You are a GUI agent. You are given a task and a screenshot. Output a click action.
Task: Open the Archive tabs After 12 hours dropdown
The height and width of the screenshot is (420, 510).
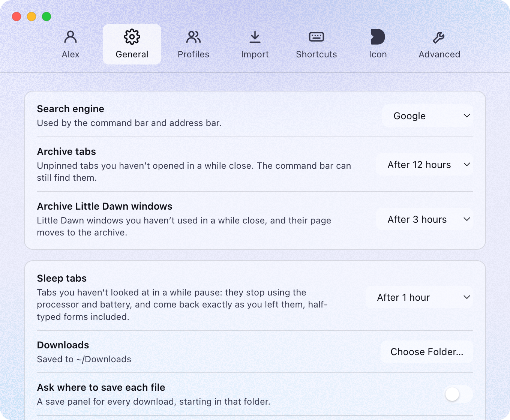[x=424, y=165]
